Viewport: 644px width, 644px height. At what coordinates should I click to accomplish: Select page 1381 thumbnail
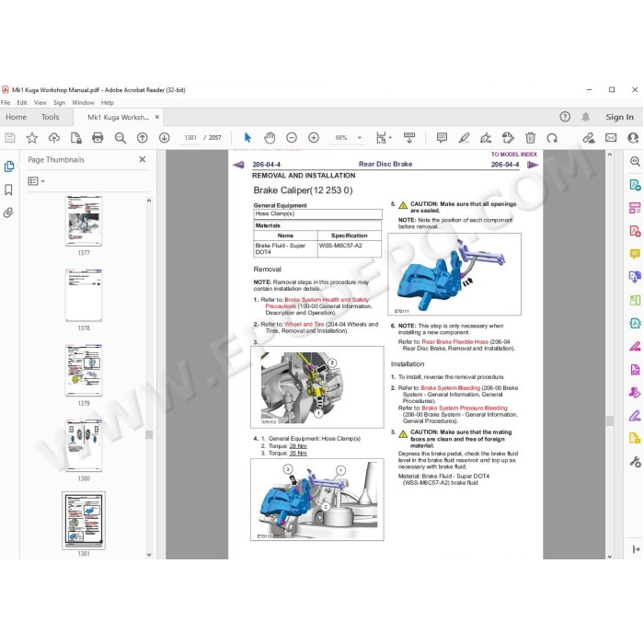click(84, 521)
